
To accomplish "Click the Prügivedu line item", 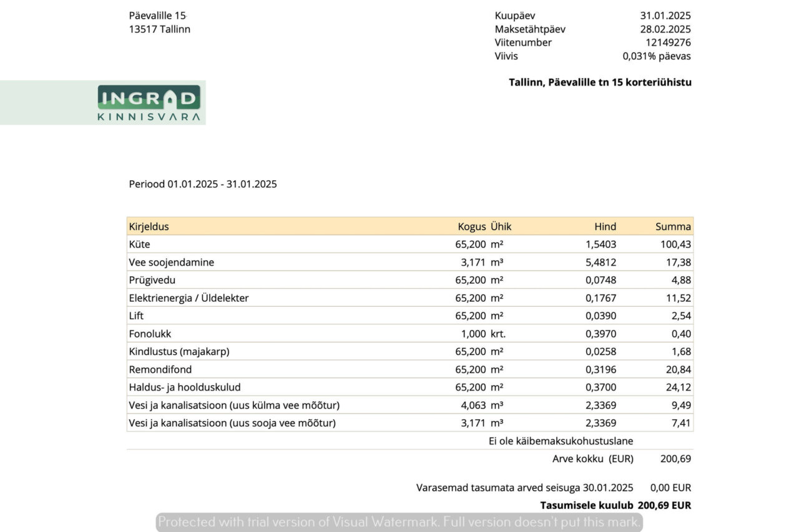I will pos(152,280).
